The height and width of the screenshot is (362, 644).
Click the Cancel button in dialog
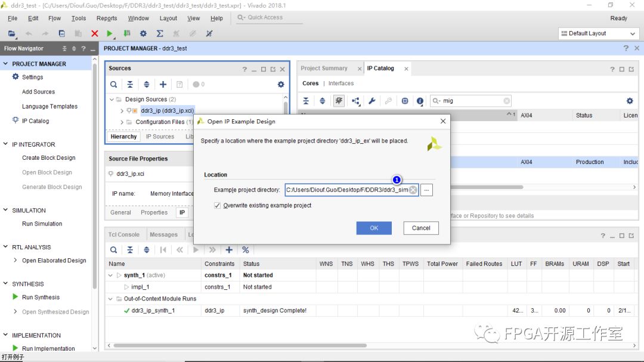tap(421, 228)
